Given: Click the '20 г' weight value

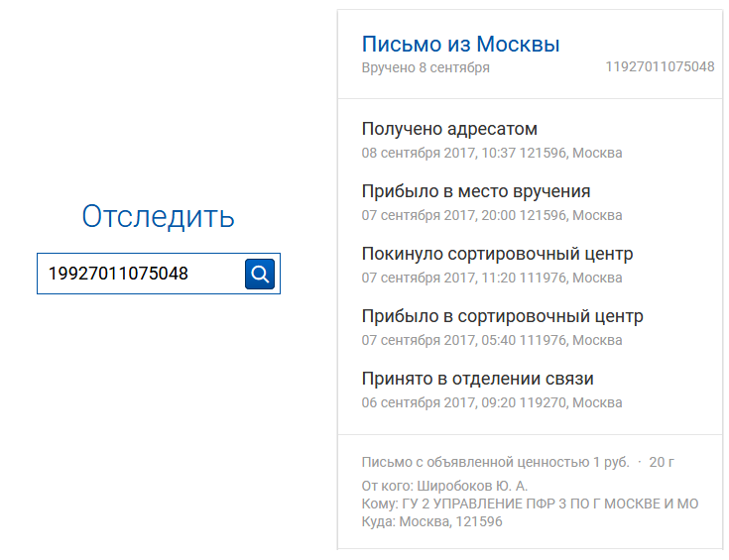Looking at the screenshot, I should coord(662,463).
